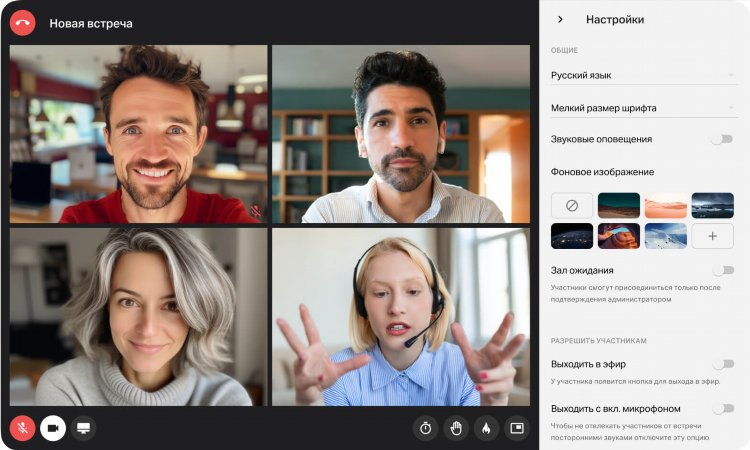
Task: Select the no-background option
Action: click(x=572, y=206)
